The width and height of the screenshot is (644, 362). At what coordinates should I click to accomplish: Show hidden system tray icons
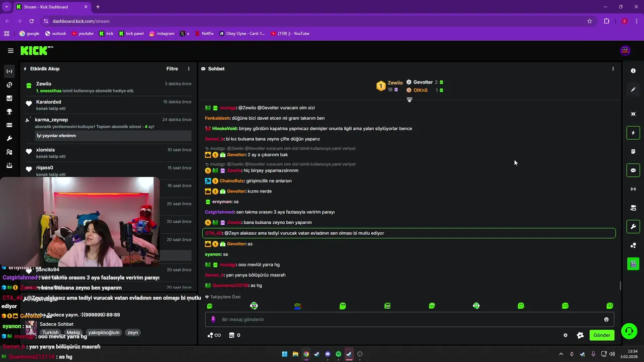(561, 354)
